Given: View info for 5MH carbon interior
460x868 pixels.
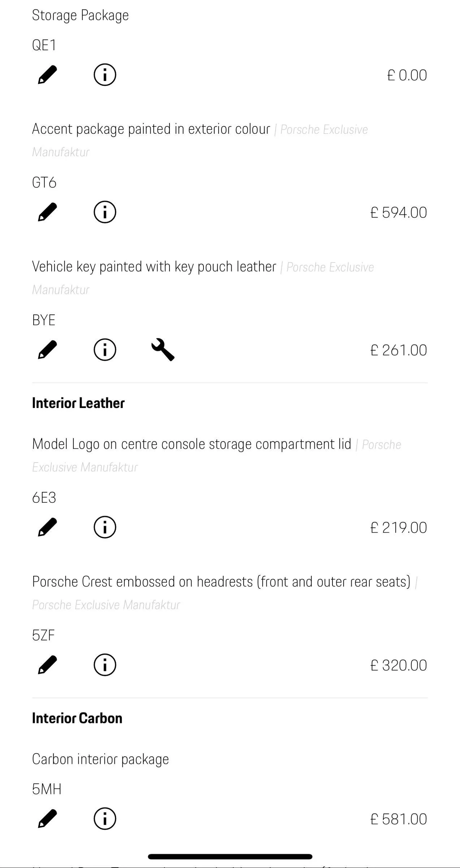Looking at the screenshot, I should 105,818.
